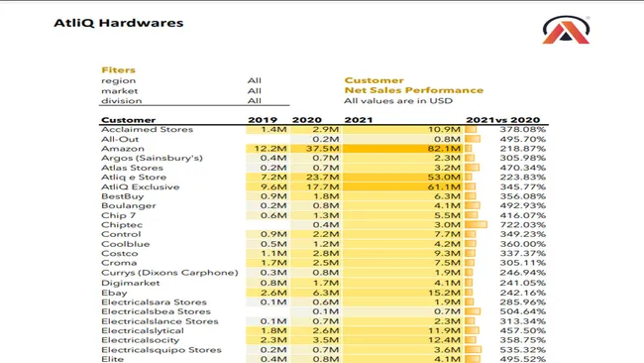Click Ebay's 2020 value 6.3M
644x363 pixels.
tap(326, 293)
